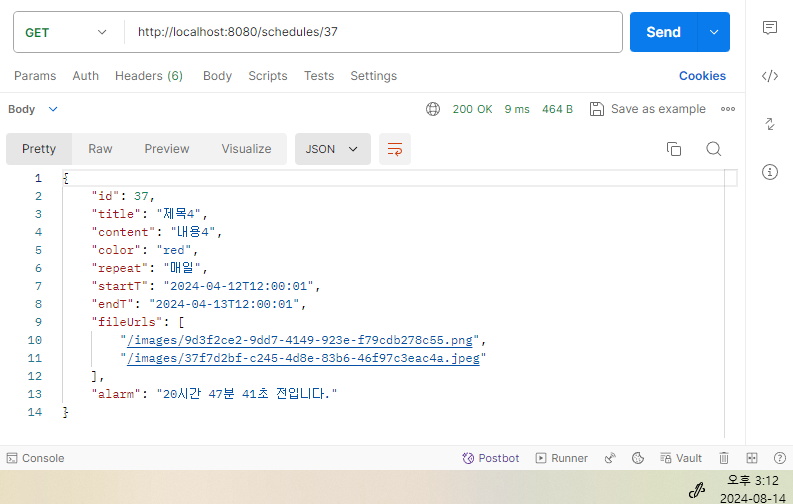The height and width of the screenshot is (504, 793).
Task: Switch to the Auth tab
Action: tap(85, 76)
